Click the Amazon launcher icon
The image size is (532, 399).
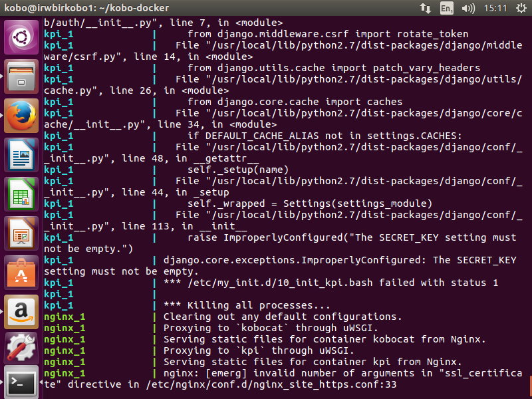pyautogui.click(x=21, y=313)
